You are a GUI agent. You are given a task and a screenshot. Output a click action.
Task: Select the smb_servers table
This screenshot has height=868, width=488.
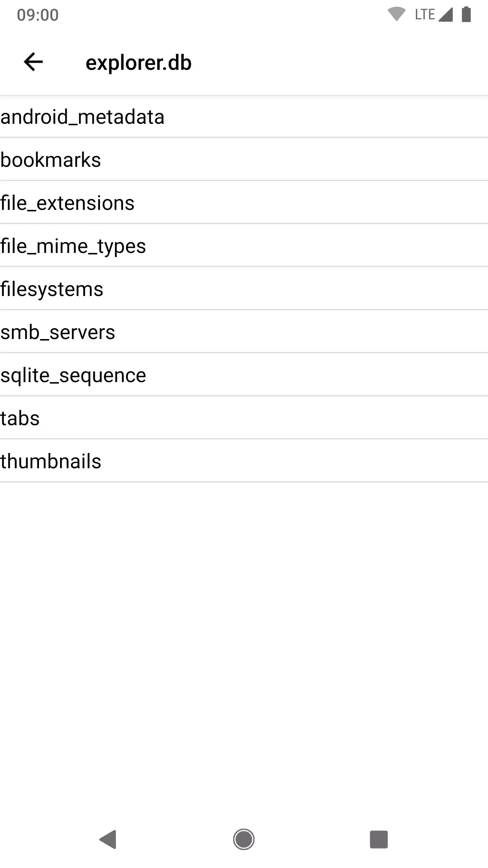point(58,332)
